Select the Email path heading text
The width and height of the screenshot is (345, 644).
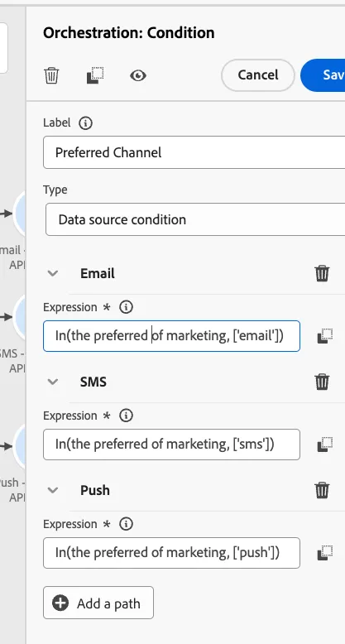tap(98, 273)
